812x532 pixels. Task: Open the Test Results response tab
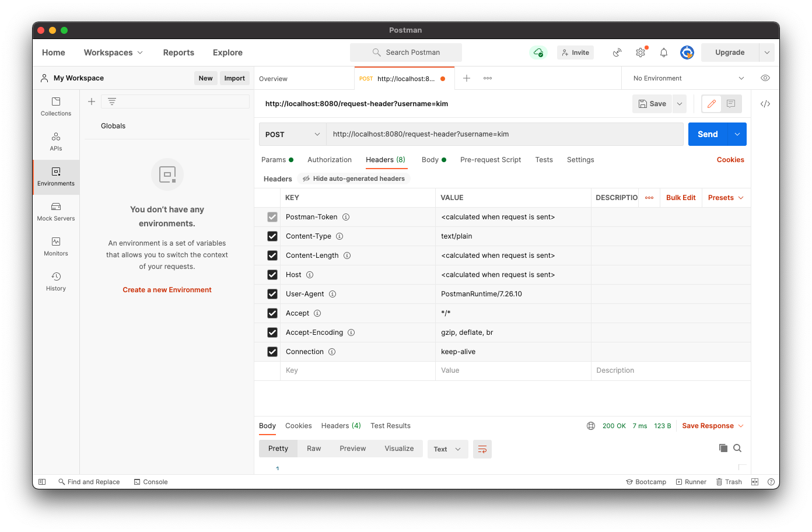(x=390, y=426)
